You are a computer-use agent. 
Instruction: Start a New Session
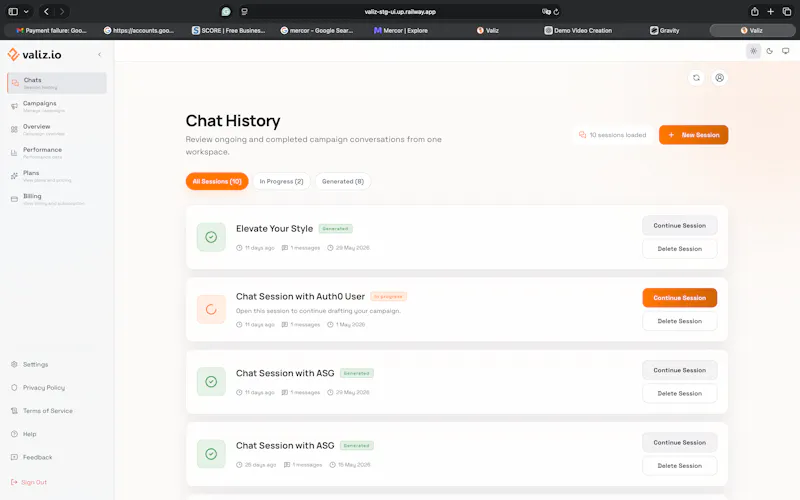[x=693, y=135]
